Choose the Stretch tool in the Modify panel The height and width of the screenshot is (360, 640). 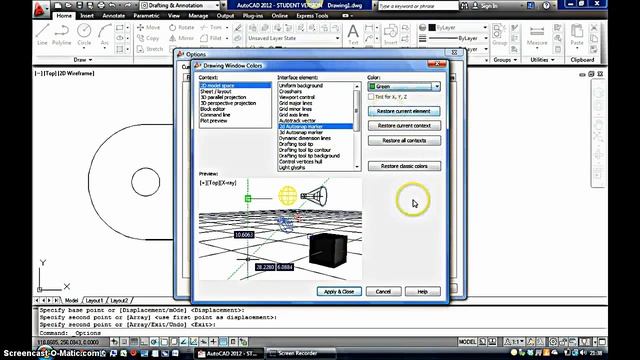[150, 49]
